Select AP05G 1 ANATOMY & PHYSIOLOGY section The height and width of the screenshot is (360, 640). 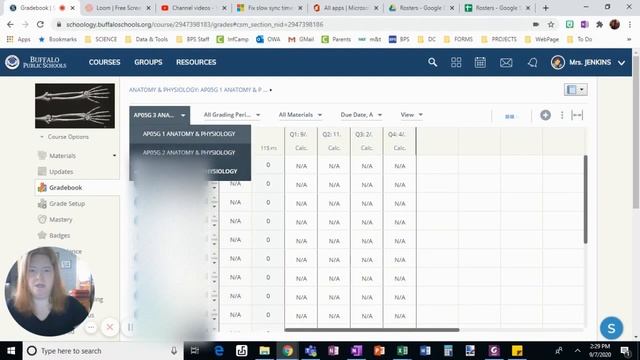click(x=190, y=134)
